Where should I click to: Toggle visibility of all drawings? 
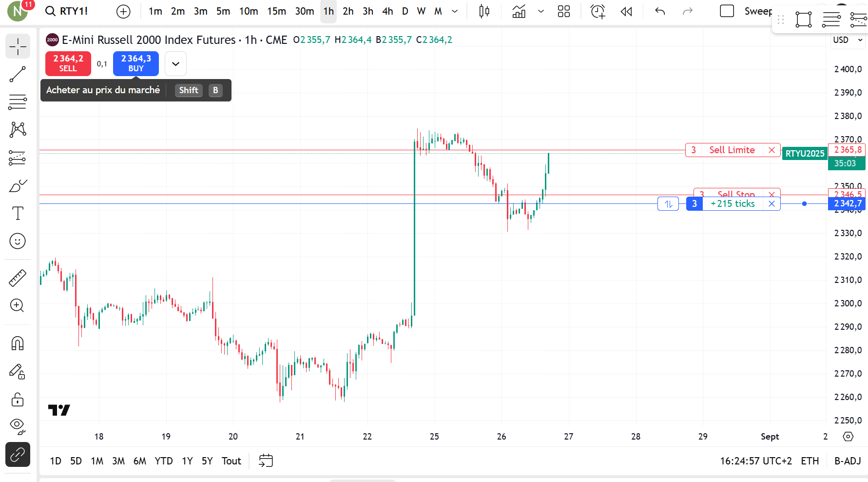tap(18, 426)
